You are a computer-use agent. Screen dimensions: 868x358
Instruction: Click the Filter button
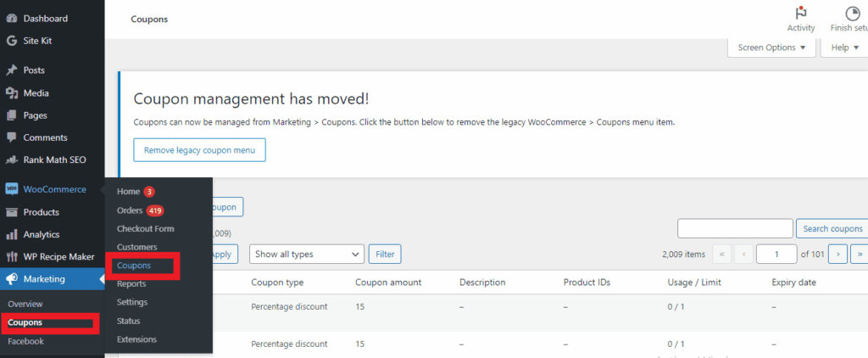385,255
